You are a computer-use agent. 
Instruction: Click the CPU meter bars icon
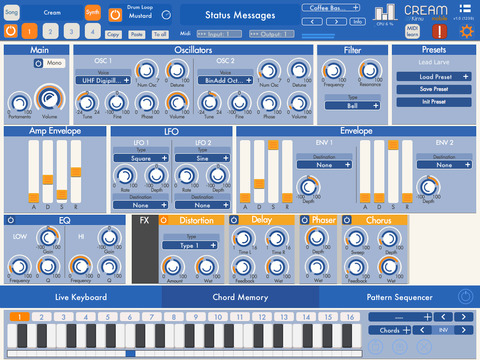385,12
